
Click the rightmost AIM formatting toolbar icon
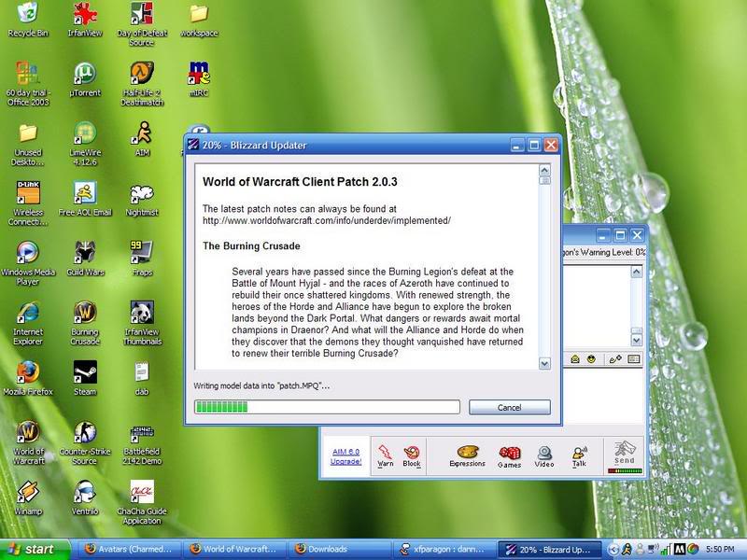point(634,359)
